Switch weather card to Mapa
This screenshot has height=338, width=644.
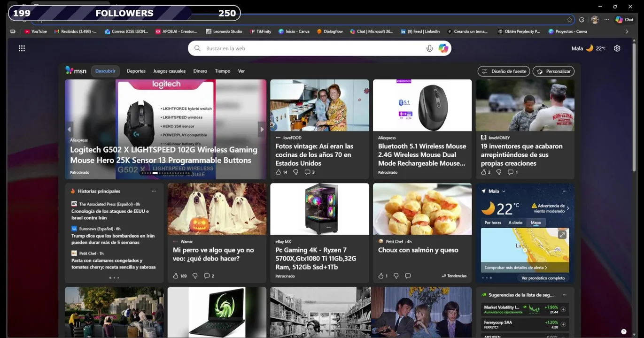535,223
